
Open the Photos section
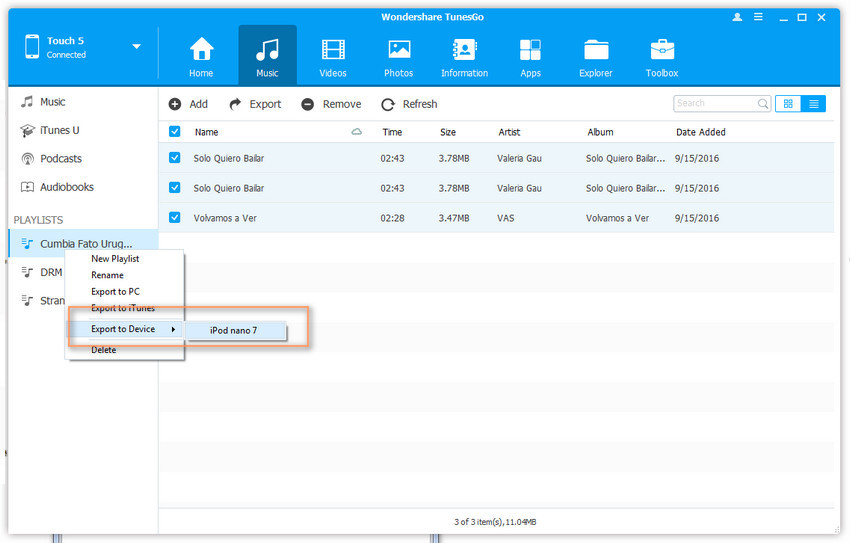tap(399, 55)
